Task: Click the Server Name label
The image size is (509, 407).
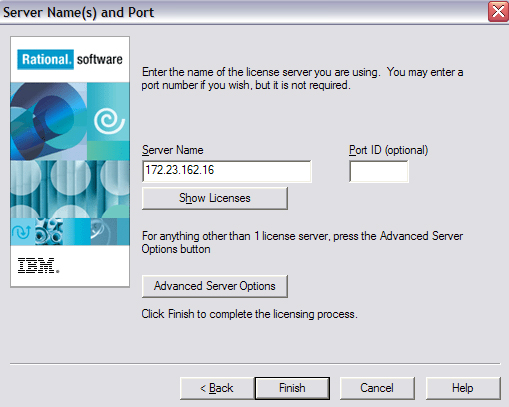Action: [173, 150]
